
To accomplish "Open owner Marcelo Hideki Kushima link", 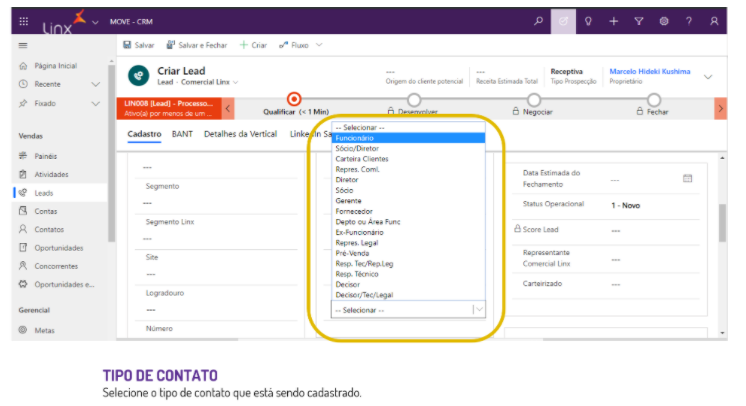I will point(650,71).
